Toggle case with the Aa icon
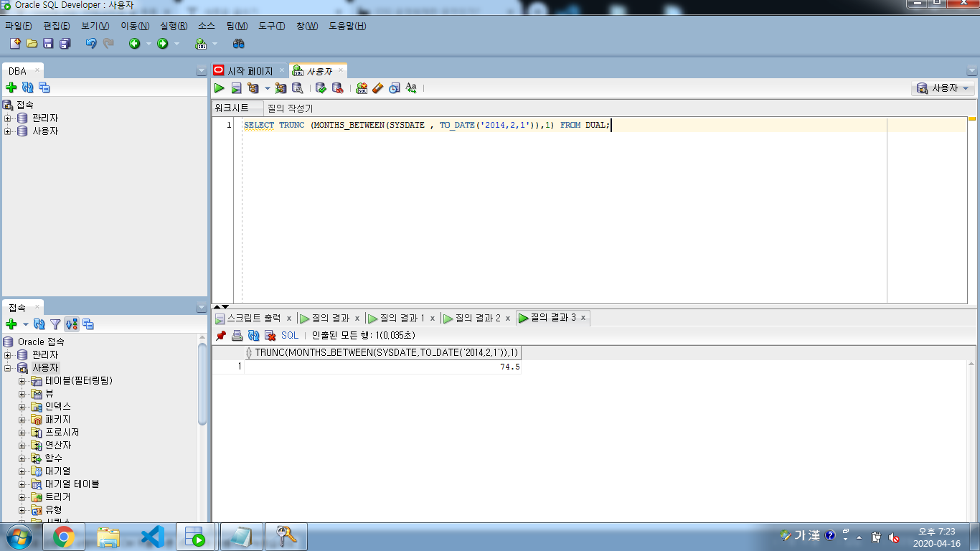This screenshot has width=980, height=551. click(411, 88)
